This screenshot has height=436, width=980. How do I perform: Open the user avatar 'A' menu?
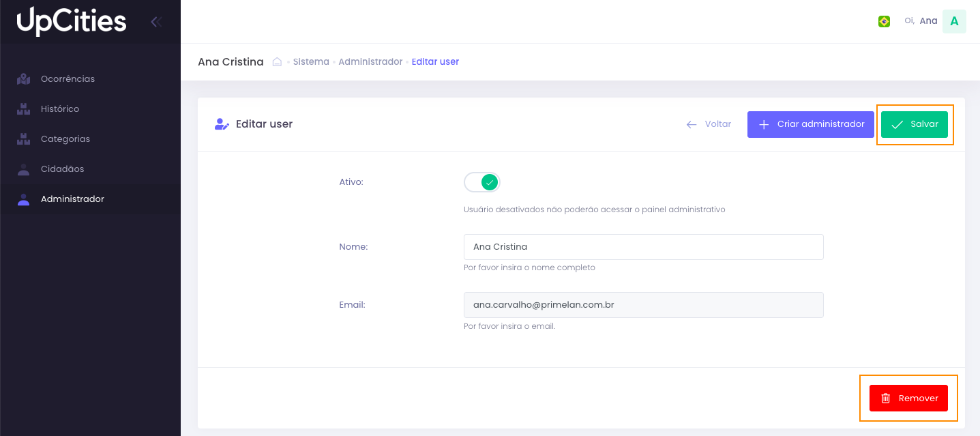point(954,21)
